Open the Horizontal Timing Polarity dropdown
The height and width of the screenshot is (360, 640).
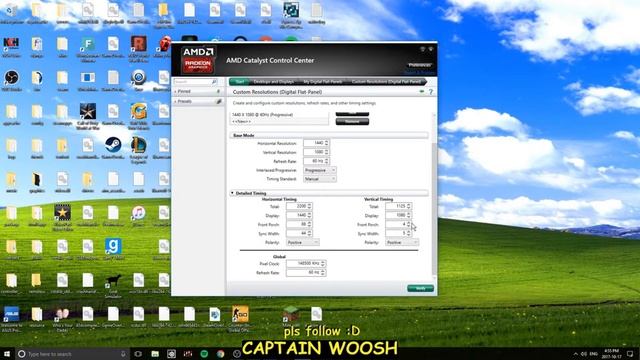click(302, 242)
